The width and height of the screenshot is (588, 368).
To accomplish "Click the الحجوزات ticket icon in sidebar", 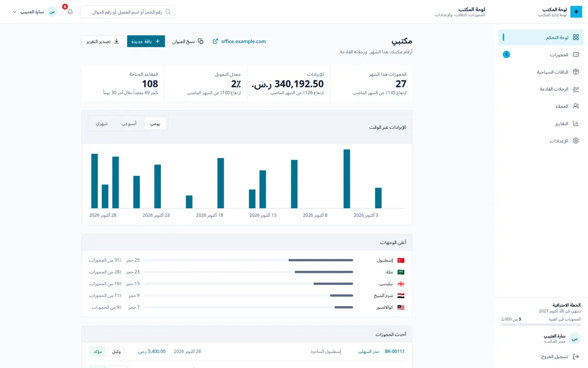I will (x=576, y=55).
